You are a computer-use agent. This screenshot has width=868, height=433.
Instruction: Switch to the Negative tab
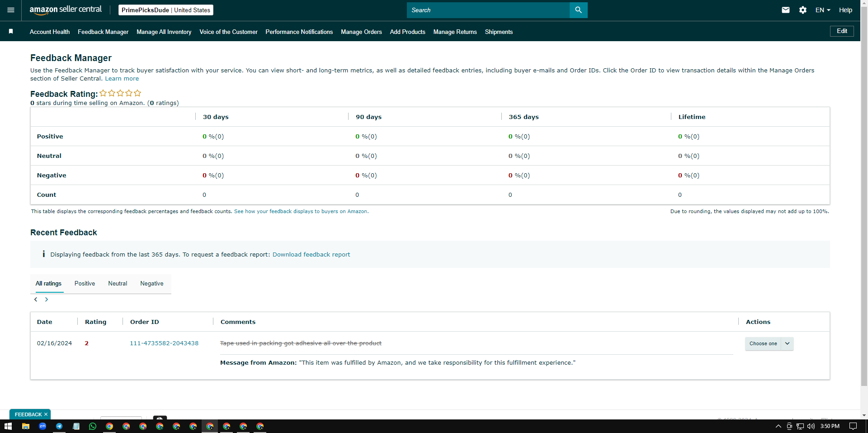(152, 283)
